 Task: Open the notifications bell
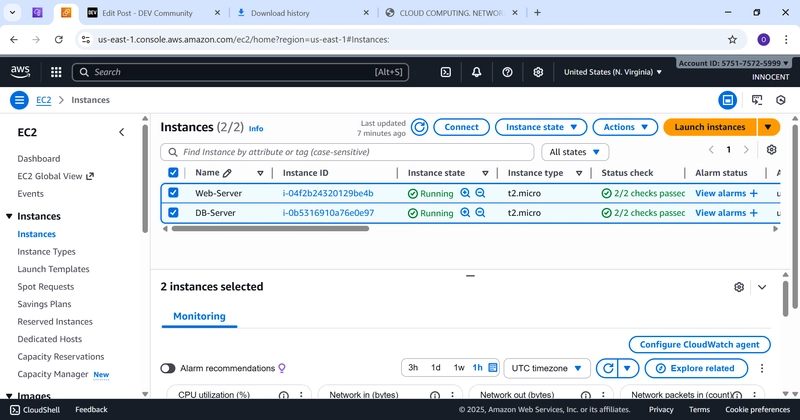click(x=476, y=72)
